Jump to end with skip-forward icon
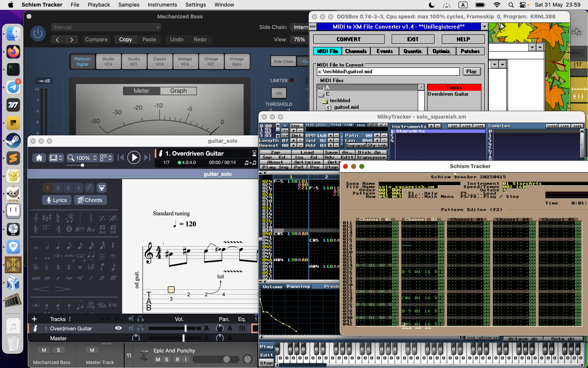 [x=147, y=157]
